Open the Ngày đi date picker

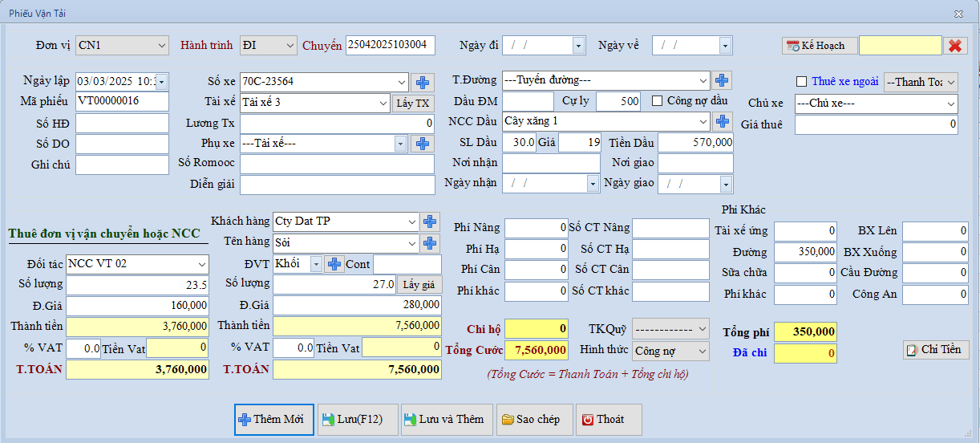pos(579,46)
